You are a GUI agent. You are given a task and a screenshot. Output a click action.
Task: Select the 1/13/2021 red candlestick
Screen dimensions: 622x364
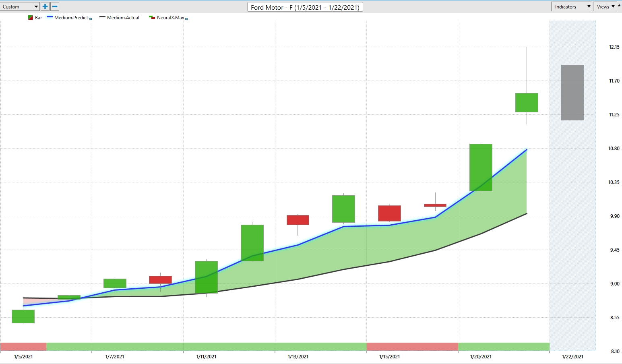point(298,220)
